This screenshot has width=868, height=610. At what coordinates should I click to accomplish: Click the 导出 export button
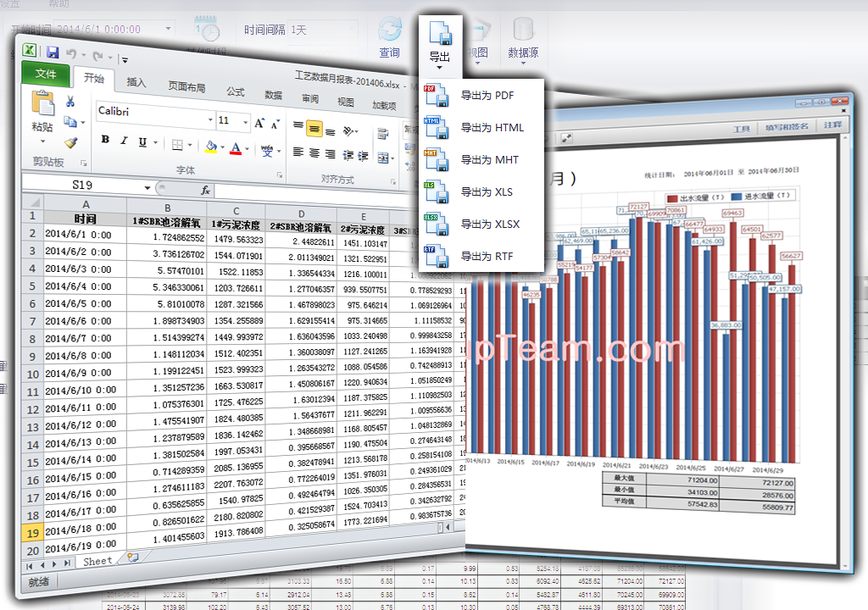tap(440, 46)
